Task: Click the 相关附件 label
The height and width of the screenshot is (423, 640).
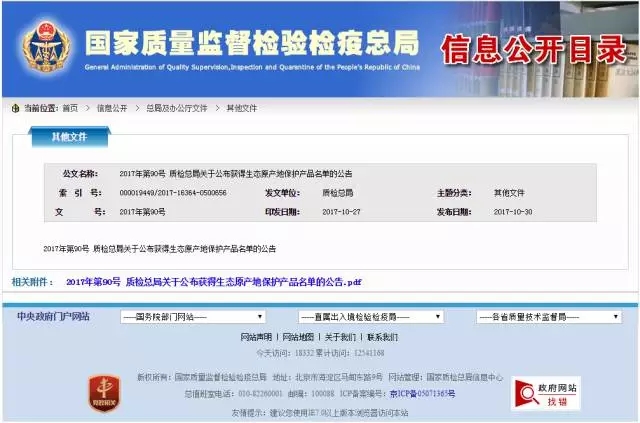Action: (x=32, y=282)
